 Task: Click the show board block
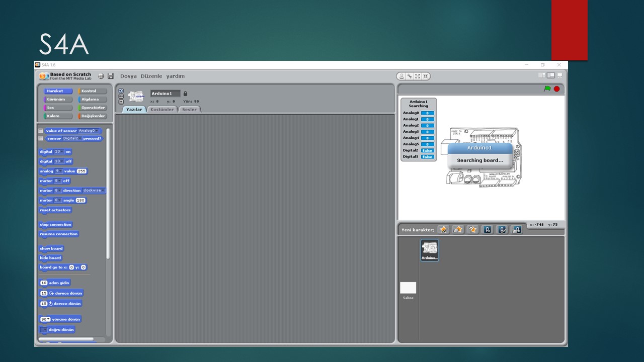coord(51,248)
